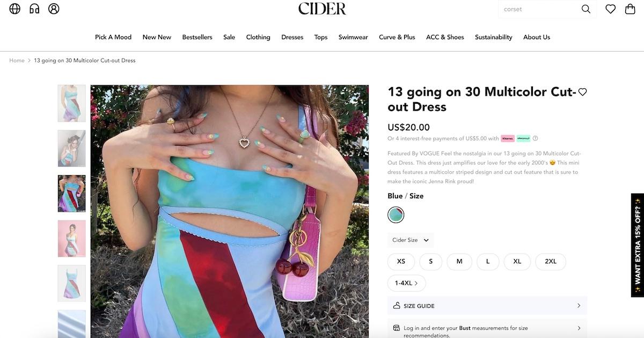644x338 pixels.
Task: Click the Want Extra 15% Off banner
Action: point(638,245)
